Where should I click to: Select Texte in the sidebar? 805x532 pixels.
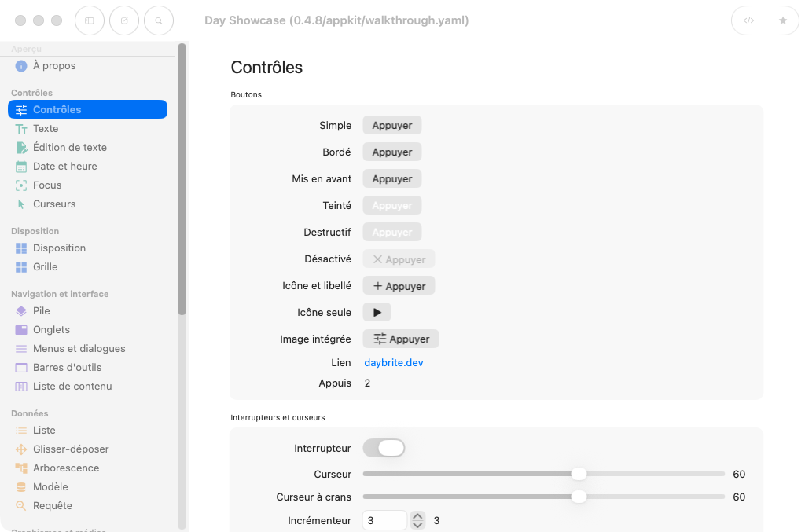88,129
